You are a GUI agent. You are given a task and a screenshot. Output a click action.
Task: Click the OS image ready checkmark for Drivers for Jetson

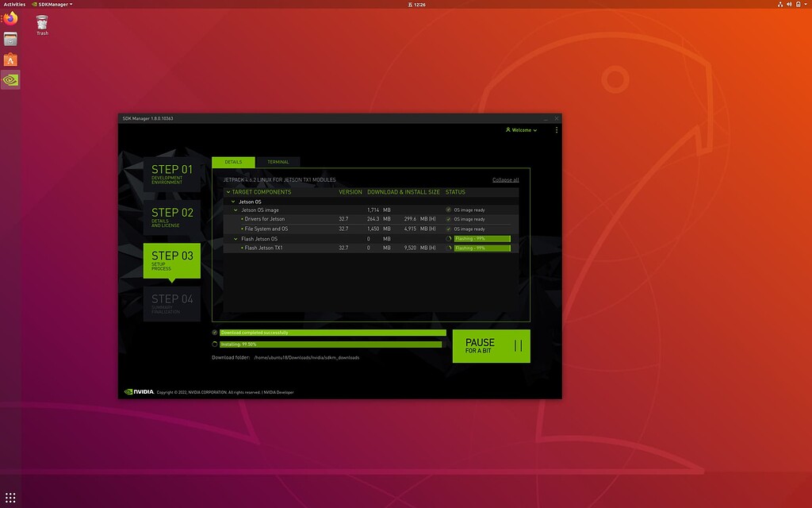pyautogui.click(x=450, y=219)
